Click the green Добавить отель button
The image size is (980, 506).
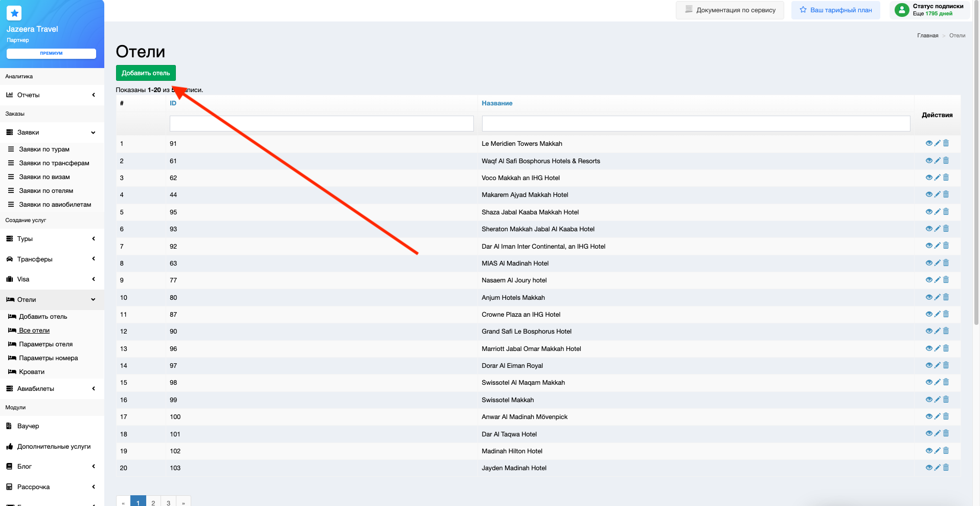(x=146, y=73)
